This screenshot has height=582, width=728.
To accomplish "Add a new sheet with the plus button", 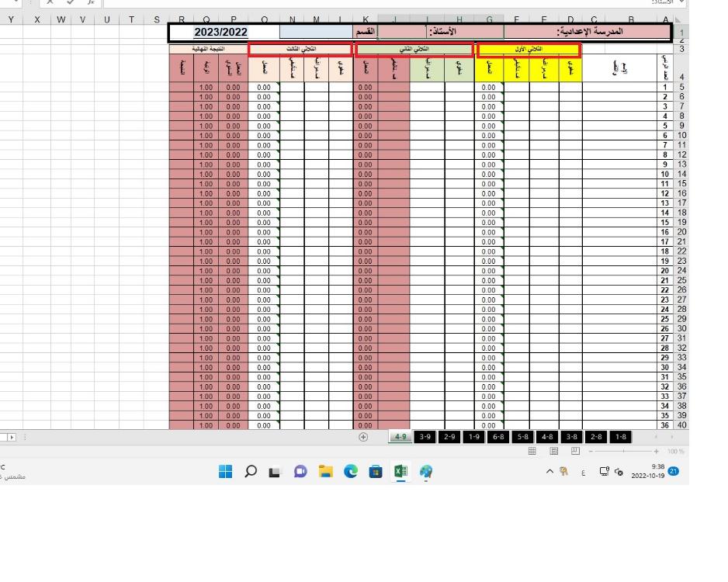I will click(363, 437).
